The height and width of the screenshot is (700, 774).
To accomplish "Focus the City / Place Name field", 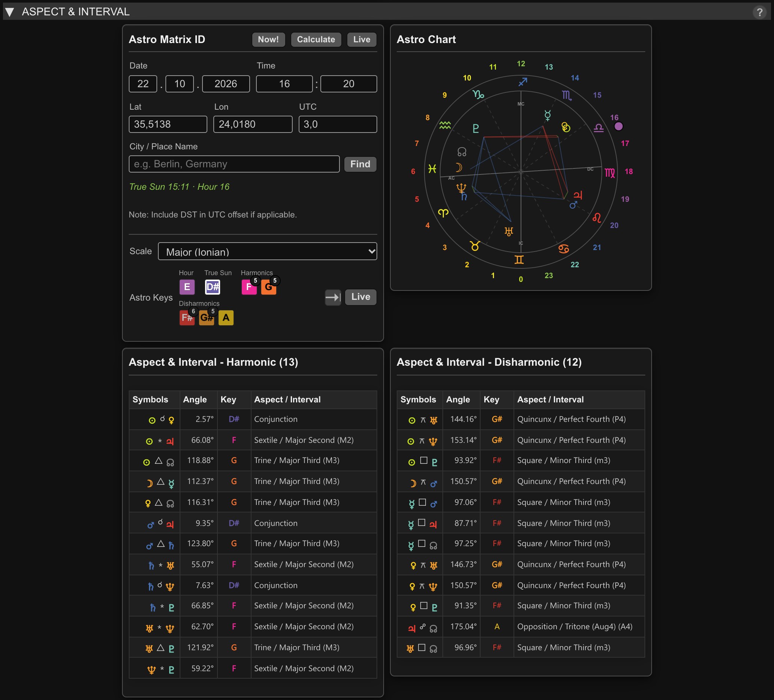I will click(234, 164).
